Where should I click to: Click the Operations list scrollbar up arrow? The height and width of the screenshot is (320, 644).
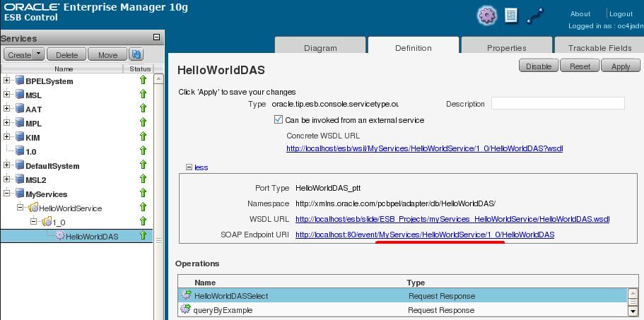tap(633, 293)
